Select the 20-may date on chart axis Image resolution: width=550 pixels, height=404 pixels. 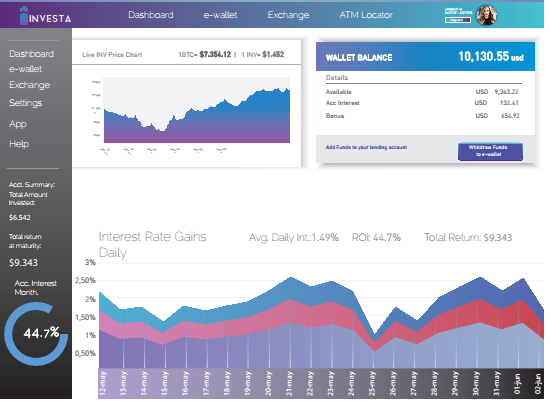click(x=268, y=384)
